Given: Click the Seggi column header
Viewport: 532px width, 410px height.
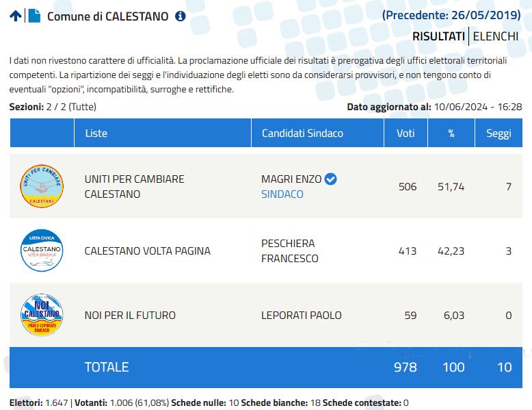Looking at the screenshot, I should 498,133.
